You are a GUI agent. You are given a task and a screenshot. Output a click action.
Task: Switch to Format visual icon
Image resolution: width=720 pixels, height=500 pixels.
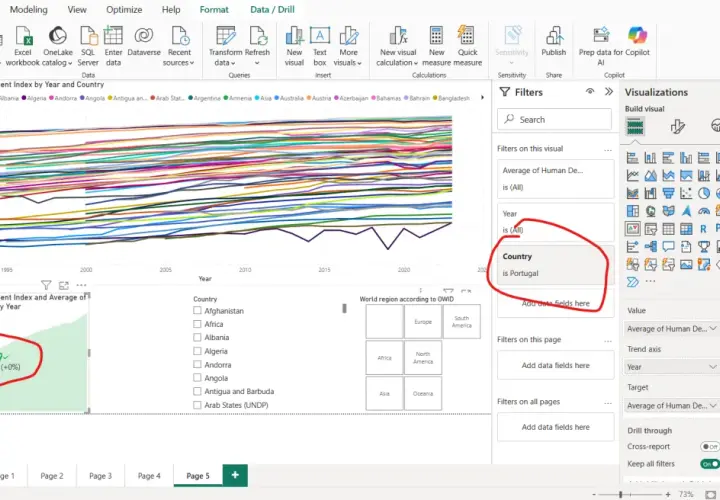point(677,126)
